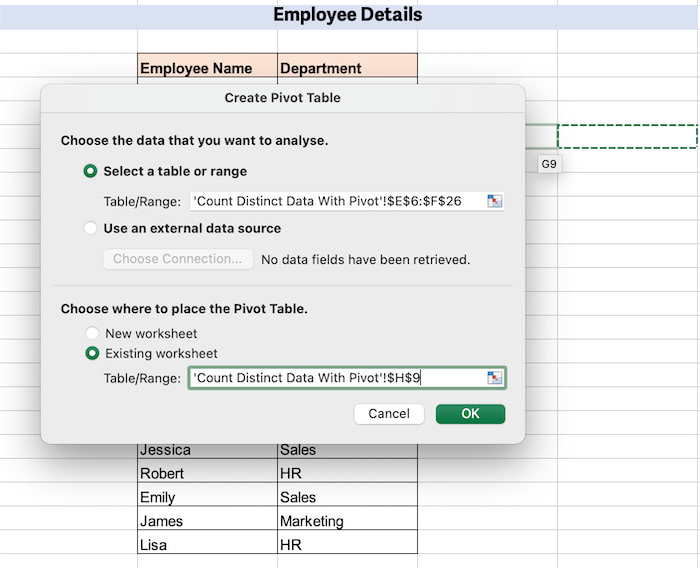Choose 'Use an external data source' radio button
Image resolution: width=700 pixels, height=568 pixels.
tap(90, 228)
